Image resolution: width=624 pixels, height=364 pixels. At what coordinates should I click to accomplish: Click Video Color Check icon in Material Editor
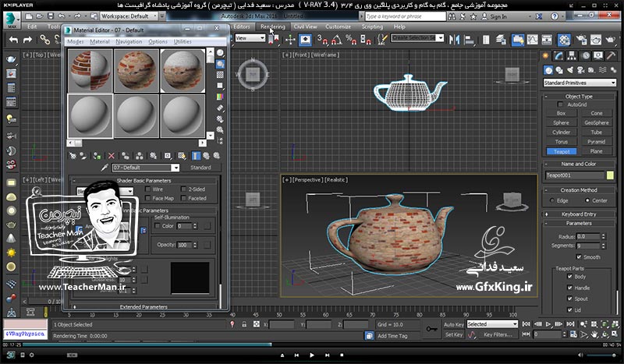pos(220,97)
